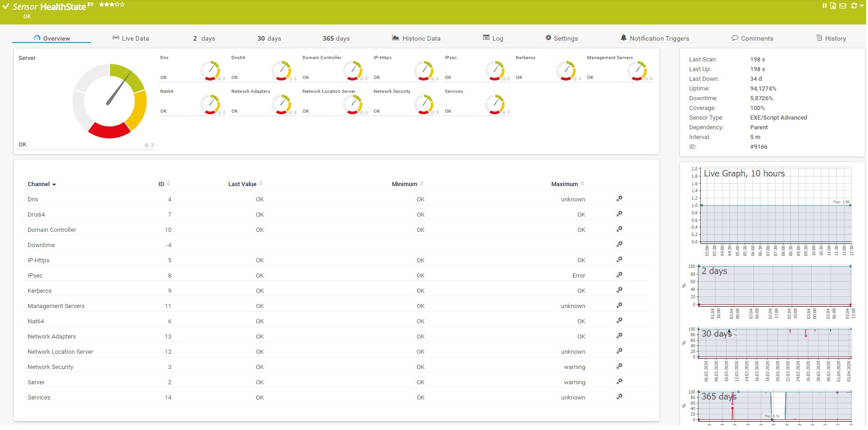The image size is (868, 430).
Task: Click the refresh scan icon
Action: (854, 6)
